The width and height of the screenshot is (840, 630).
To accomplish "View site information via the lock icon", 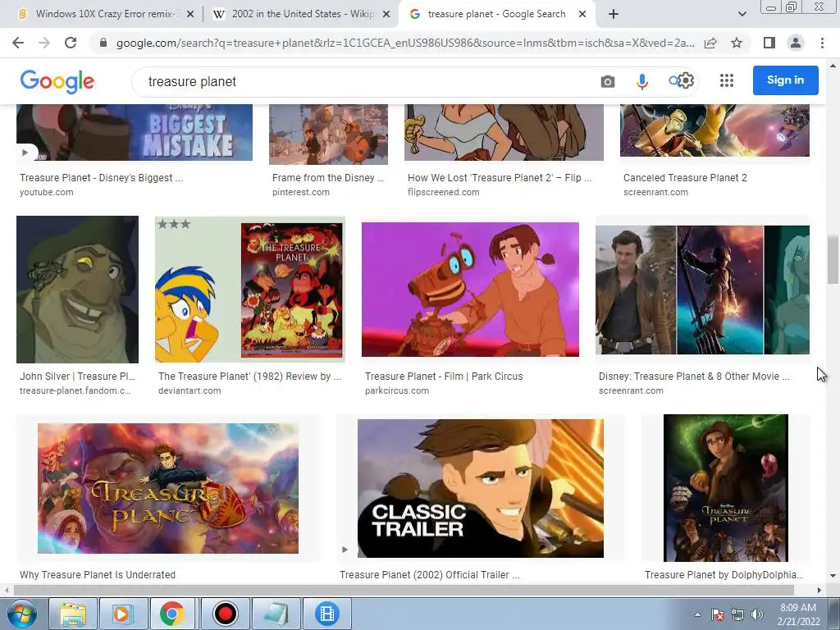I will [x=103, y=43].
